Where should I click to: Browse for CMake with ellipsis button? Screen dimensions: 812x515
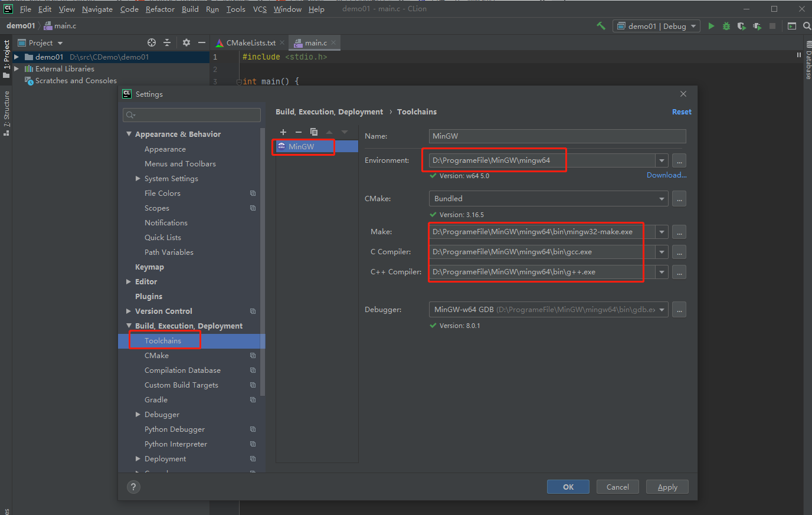click(679, 199)
